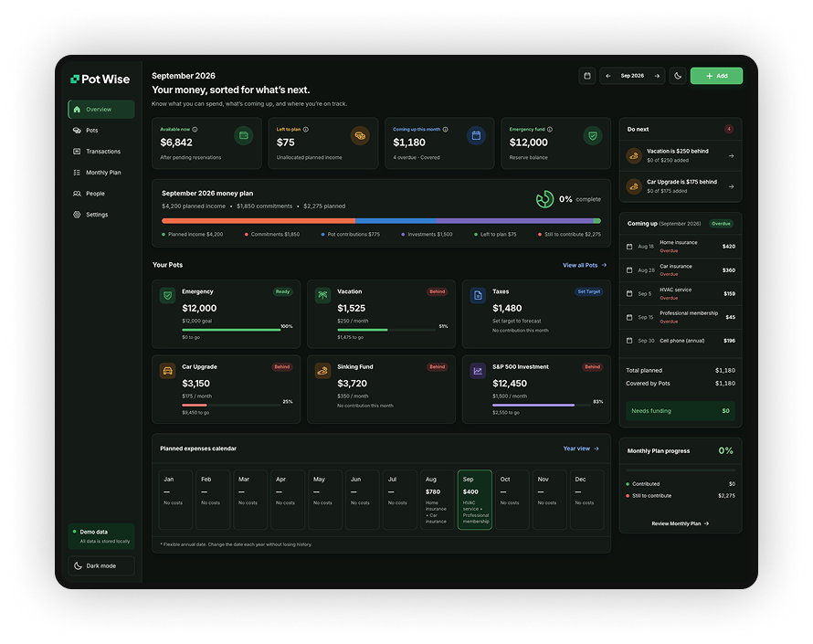Open the calendar icon button in header
The image size is (813, 644).
pos(587,76)
